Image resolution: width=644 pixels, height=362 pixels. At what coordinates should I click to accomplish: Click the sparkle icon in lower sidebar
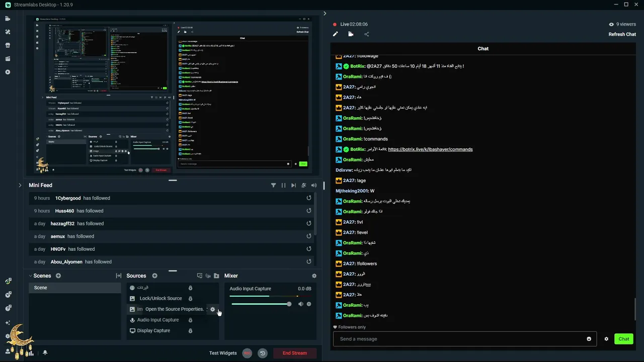point(8,322)
